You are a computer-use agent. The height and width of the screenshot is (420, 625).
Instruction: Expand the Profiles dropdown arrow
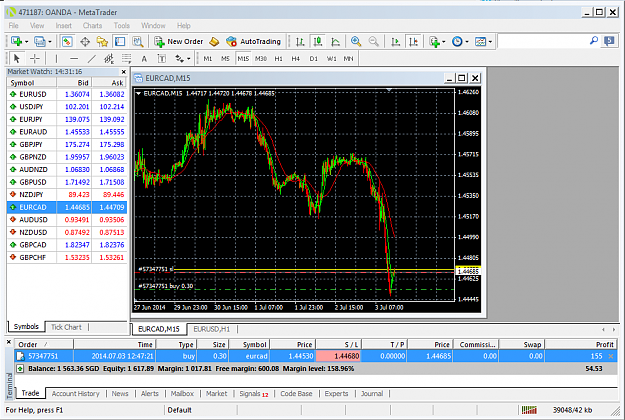[50, 41]
